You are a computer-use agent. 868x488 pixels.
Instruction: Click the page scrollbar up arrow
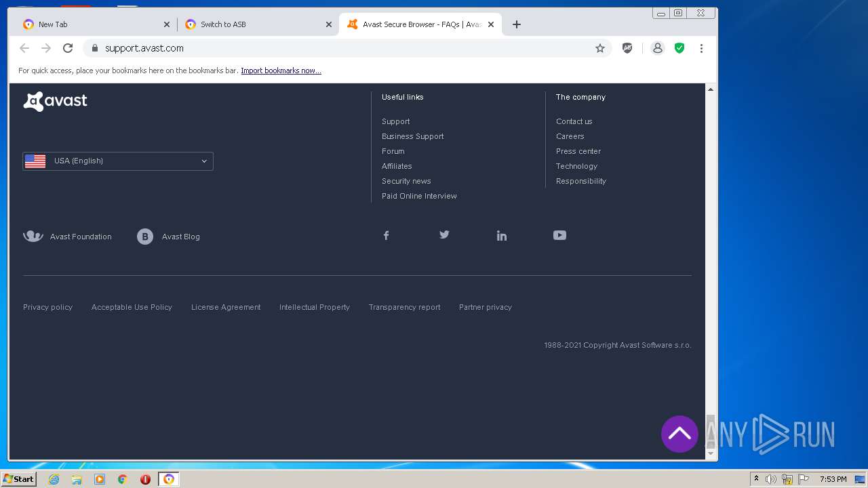(711, 89)
